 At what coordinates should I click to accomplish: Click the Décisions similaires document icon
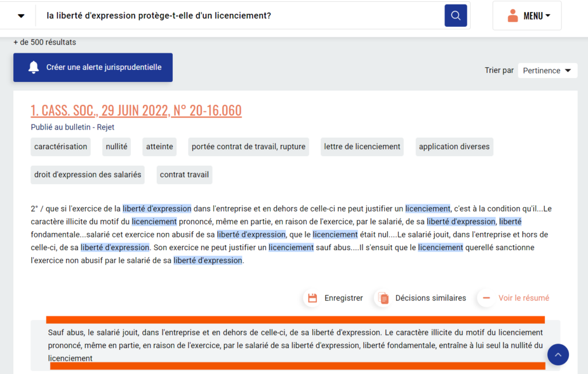383,298
